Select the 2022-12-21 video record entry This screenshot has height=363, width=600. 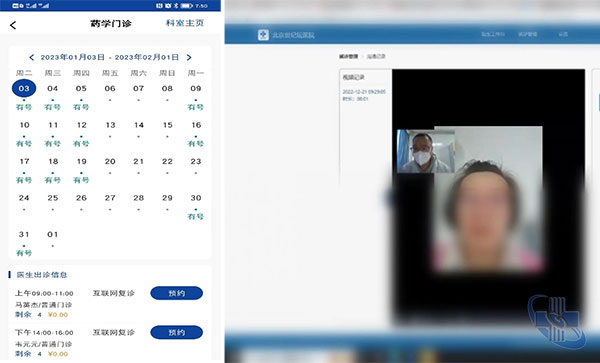(x=364, y=95)
